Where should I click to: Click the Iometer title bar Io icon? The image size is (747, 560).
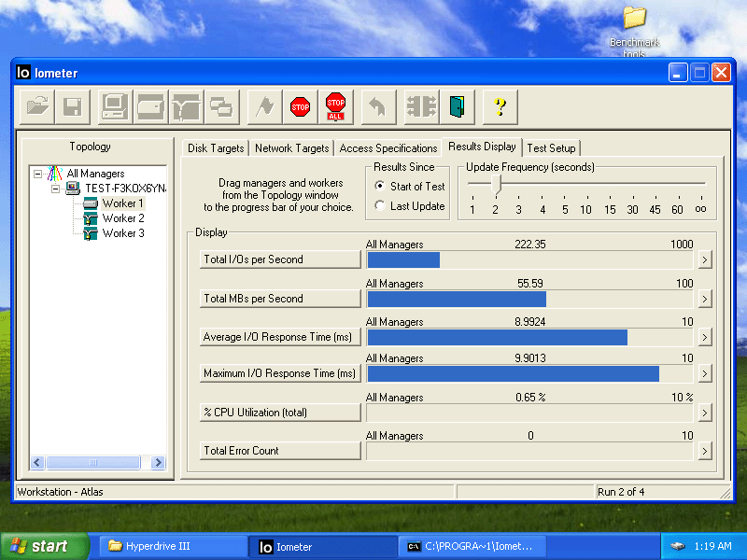22,73
